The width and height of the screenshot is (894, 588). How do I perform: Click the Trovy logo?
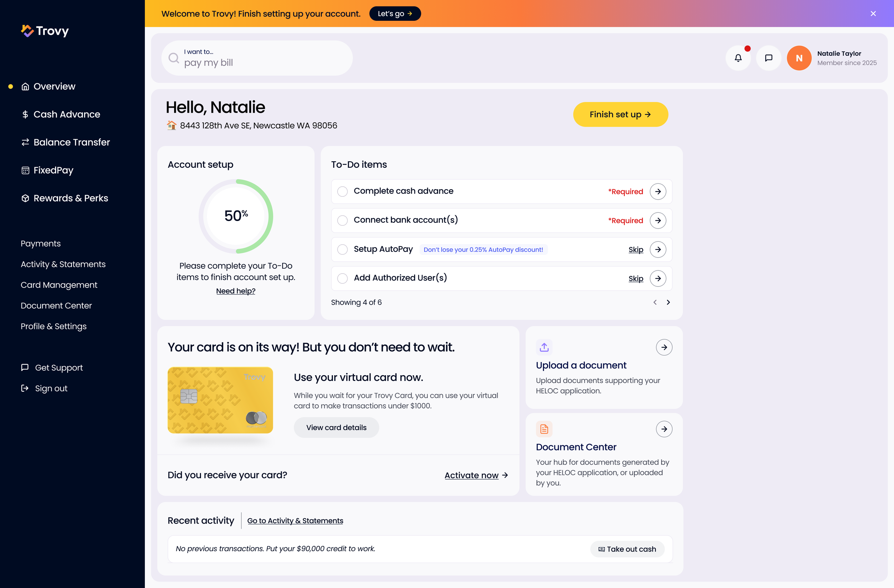[45, 30]
